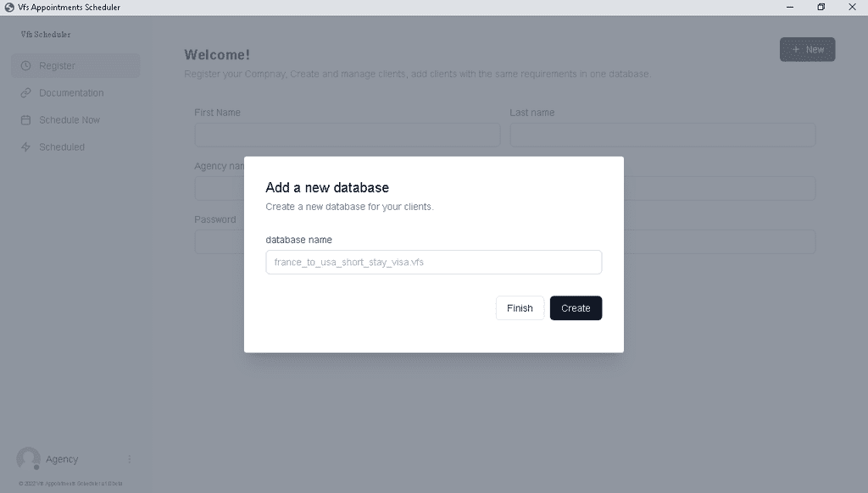Click the Register clock icon in sidebar
The image size is (868, 493).
click(26, 66)
